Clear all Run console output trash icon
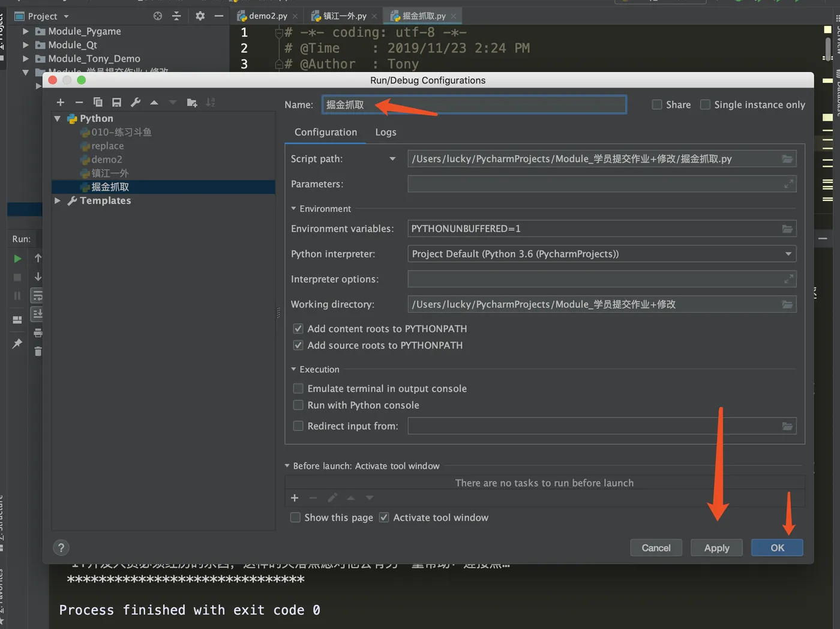This screenshot has height=629, width=840. pyautogui.click(x=38, y=351)
